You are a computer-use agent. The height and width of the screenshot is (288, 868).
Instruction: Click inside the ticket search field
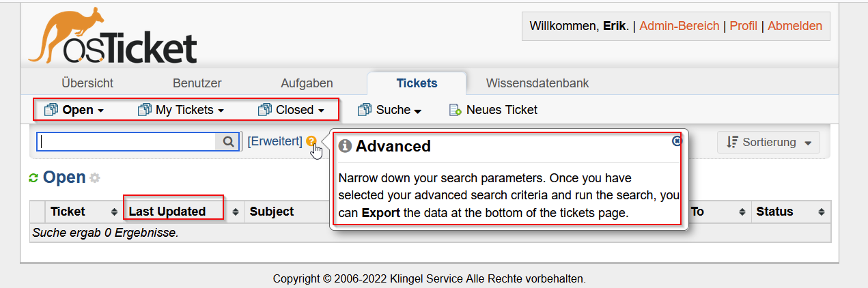[x=127, y=141]
